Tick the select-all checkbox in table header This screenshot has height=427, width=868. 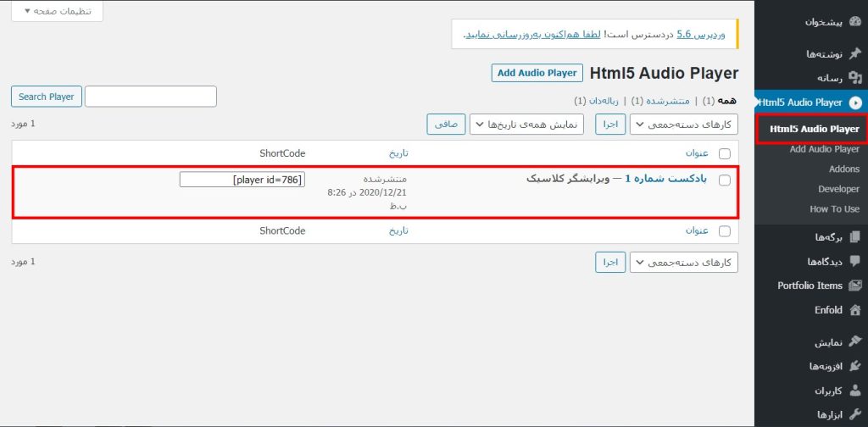tap(724, 153)
